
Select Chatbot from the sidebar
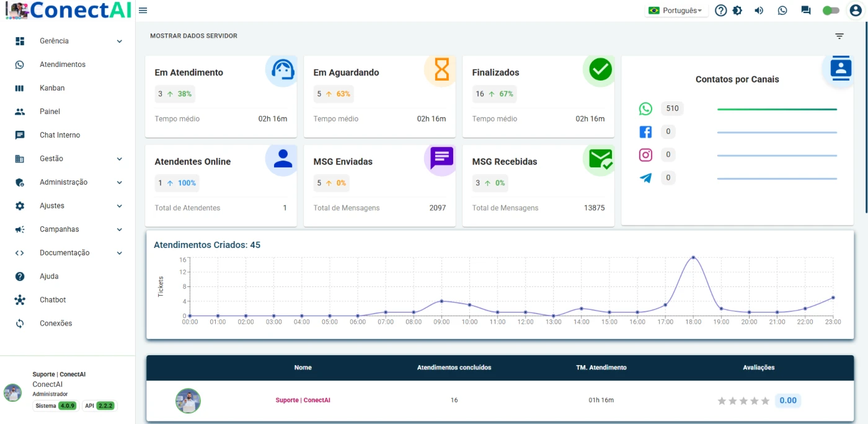(x=53, y=300)
